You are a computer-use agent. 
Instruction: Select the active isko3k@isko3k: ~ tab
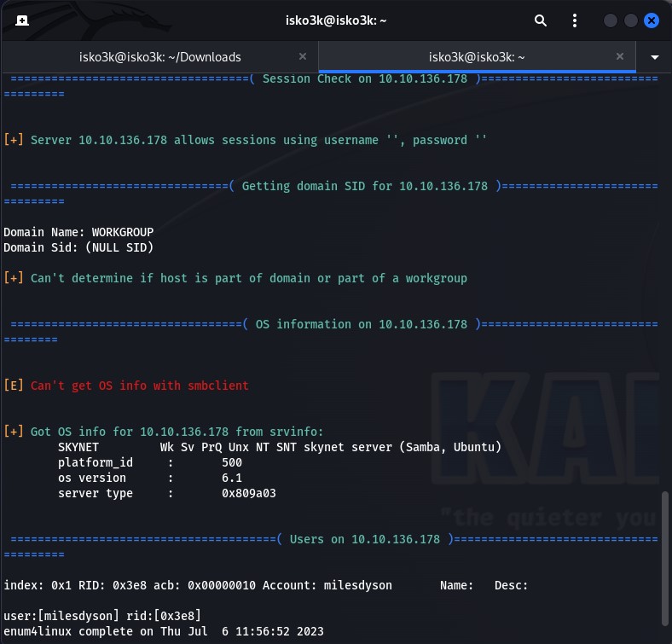(x=477, y=57)
